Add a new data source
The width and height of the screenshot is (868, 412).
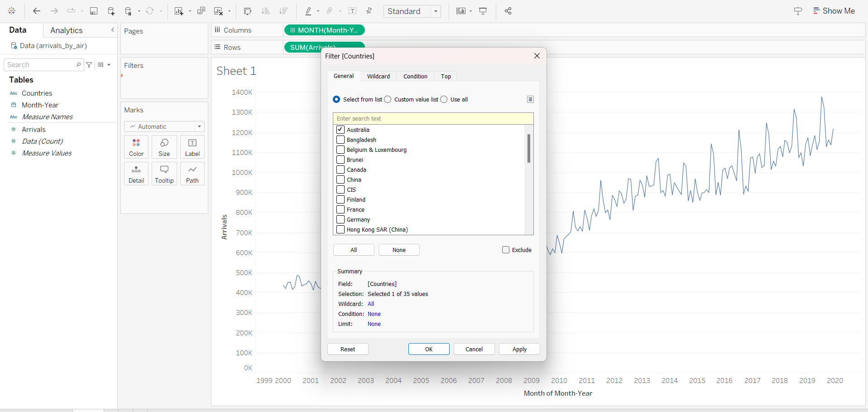tap(111, 11)
